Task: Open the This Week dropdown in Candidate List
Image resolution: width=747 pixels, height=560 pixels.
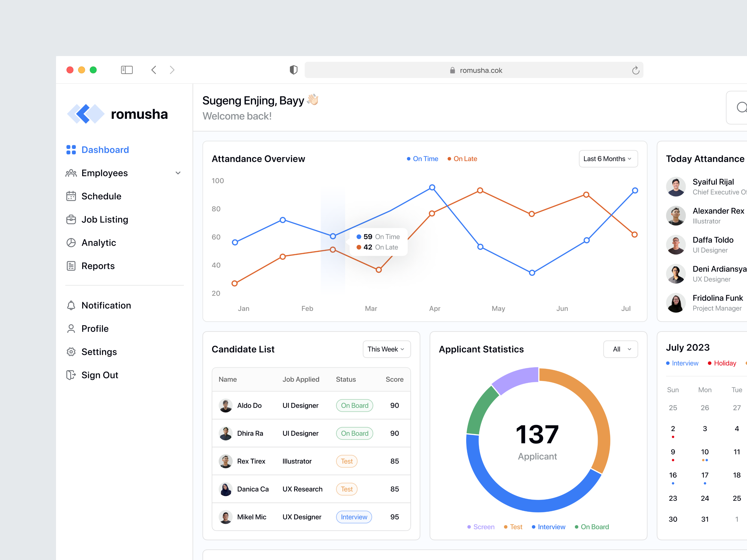Action: [386, 349]
